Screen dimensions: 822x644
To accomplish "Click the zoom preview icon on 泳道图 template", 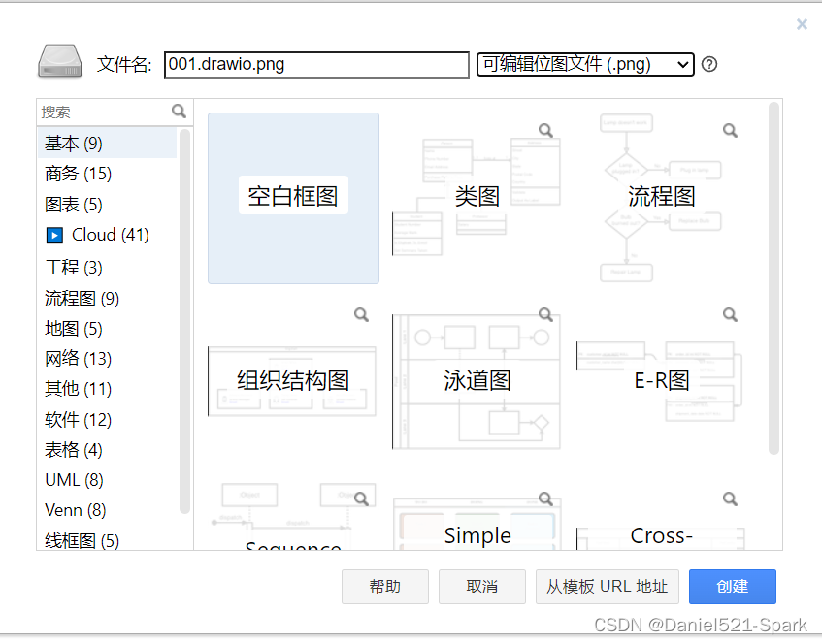I will 544,313.
